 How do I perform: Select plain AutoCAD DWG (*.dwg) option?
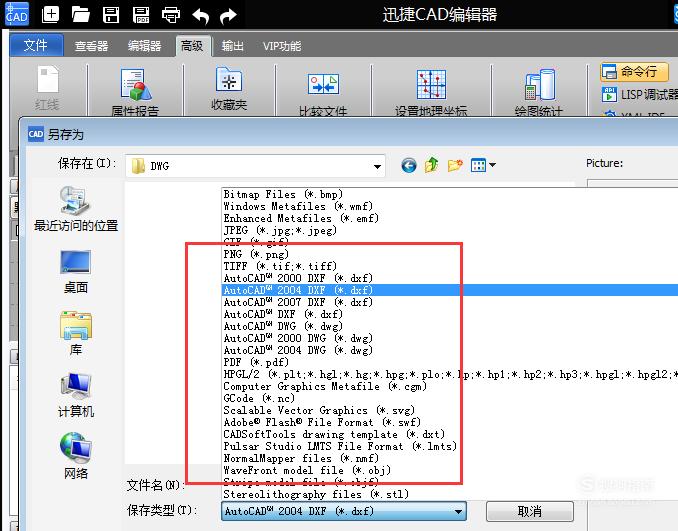[x=283, y=326]
